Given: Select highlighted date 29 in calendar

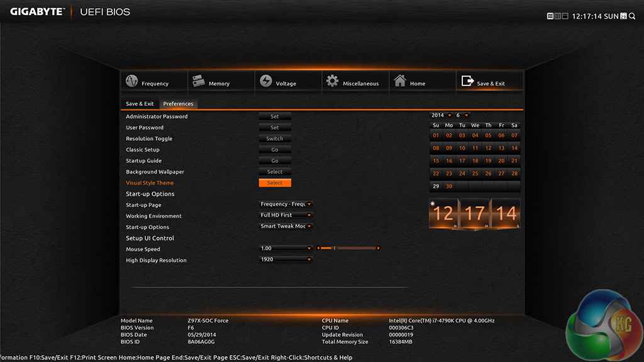Looking at the screenshot, I should click(436, 186).
